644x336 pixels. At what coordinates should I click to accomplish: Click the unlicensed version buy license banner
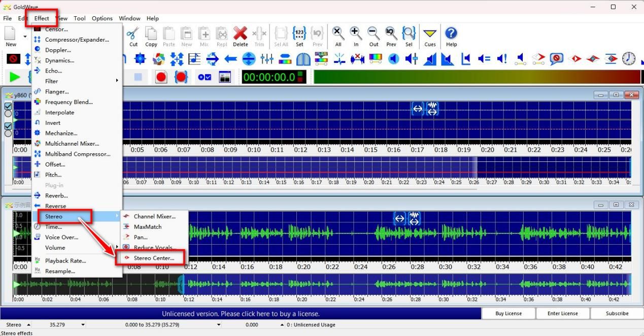pos(241,314)
